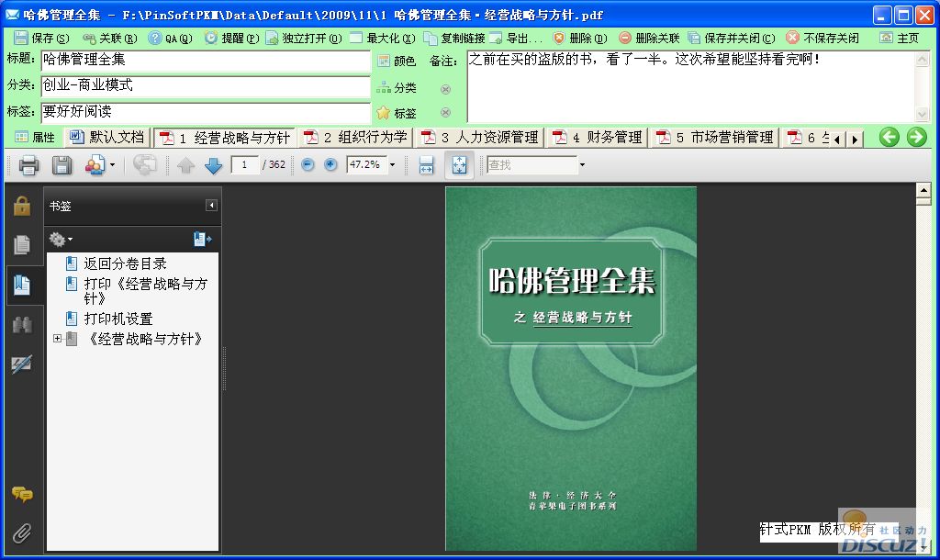Click the print icon in PDF toolbar
This screenshot has width=940, height=560.
[x=28, y=165]
